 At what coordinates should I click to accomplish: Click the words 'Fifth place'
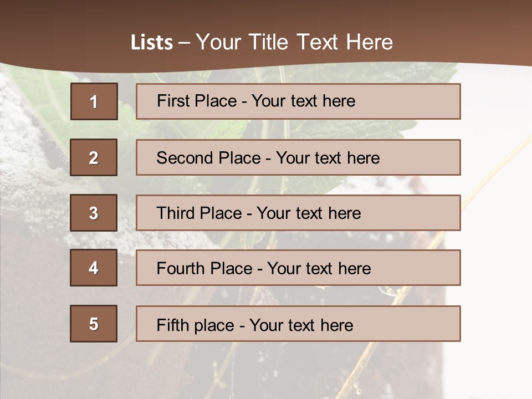[x=196, y=325]
